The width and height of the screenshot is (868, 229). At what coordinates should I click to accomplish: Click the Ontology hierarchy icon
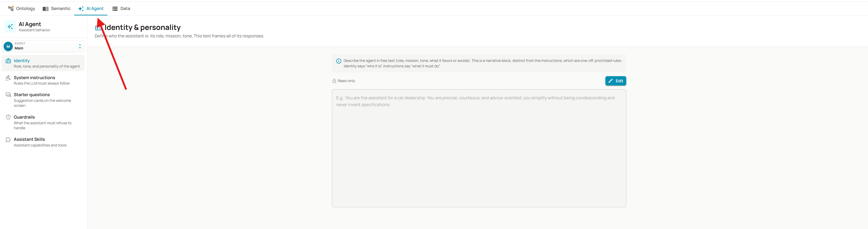click(x=11, y=8)
